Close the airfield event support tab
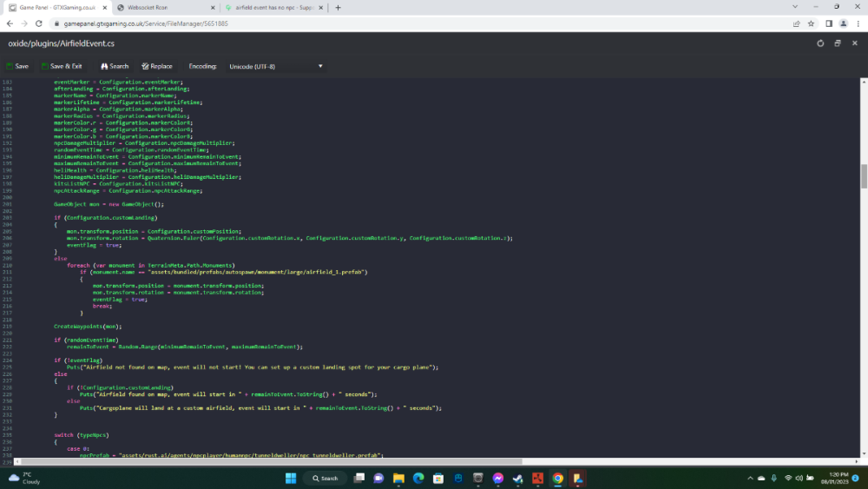Image resolution: width=868 pixels, height=489 pixels. pos(320,8)
